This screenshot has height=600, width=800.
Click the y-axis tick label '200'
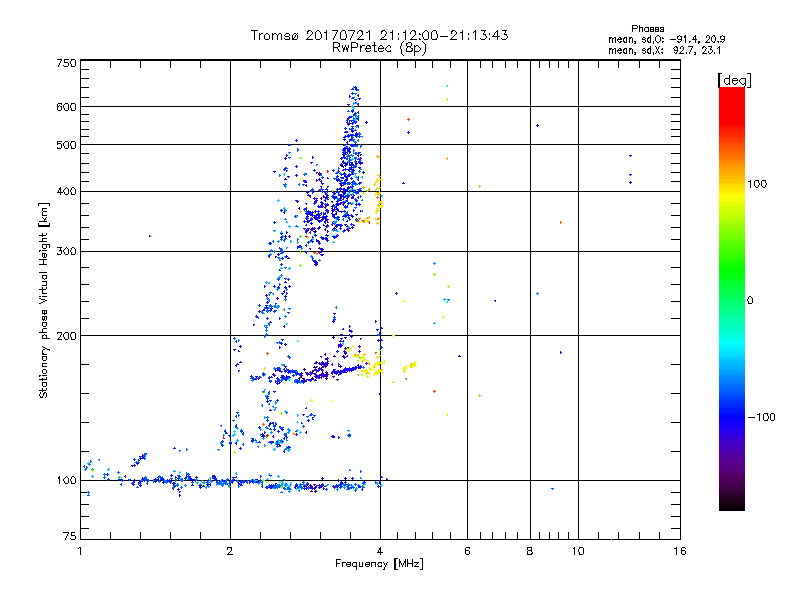[67, 336]
